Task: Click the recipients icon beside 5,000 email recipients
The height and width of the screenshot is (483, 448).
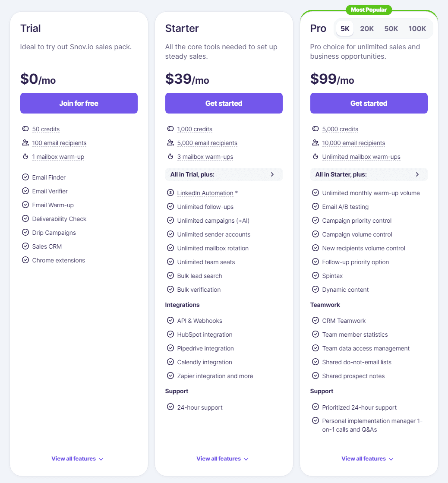Action: (170, 142)
